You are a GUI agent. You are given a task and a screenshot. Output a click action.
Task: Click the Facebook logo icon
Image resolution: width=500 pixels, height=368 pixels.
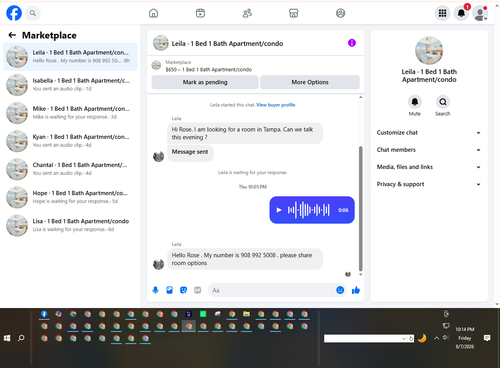(x=14, y=13)
